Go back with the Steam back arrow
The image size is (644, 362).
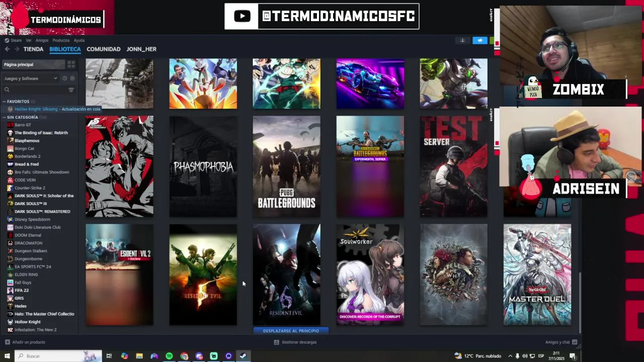click(x=7, y=49)
